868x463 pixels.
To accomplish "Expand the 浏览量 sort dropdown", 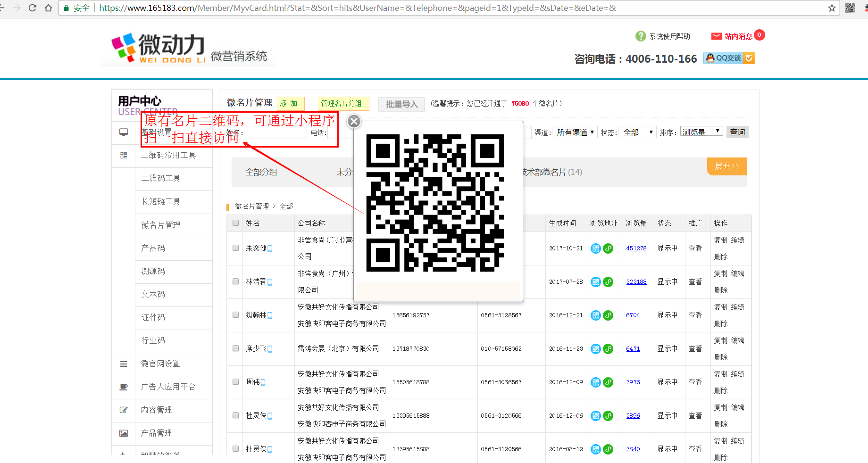I will 701,132.
